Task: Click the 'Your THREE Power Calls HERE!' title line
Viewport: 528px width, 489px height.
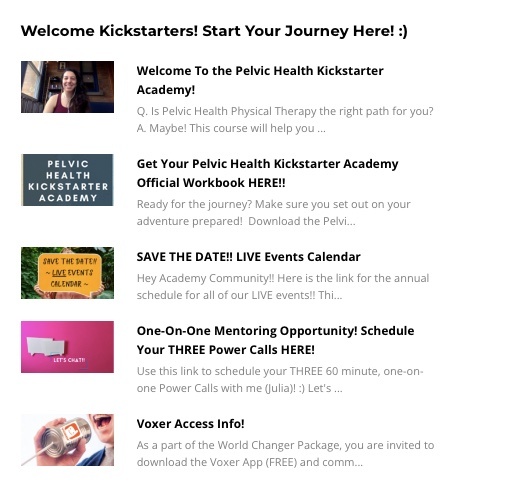Action: pos(226,350)
